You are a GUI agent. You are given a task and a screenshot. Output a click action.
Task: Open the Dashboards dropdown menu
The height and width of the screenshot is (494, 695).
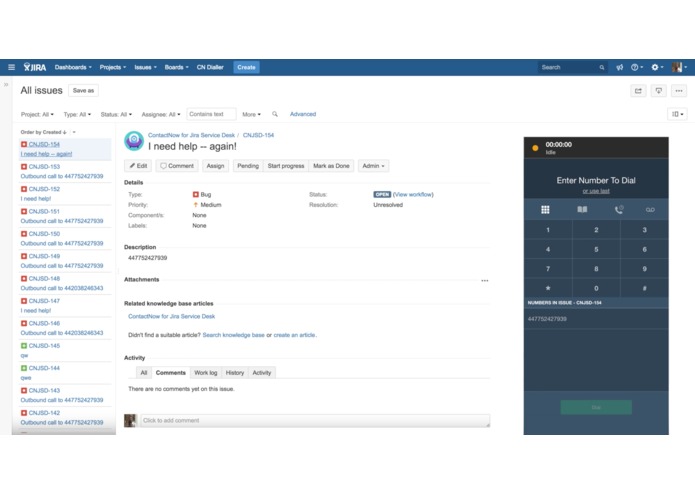pos(73,67)
